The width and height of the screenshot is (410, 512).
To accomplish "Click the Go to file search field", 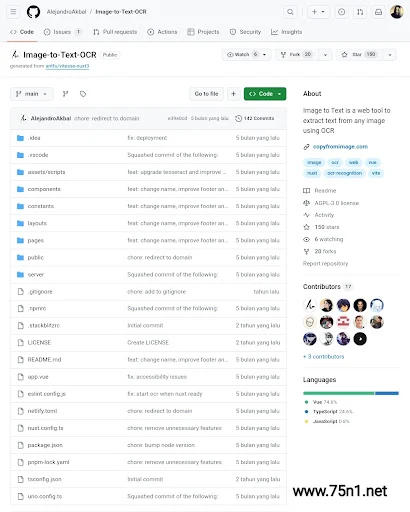I will (x=207, y=94).
